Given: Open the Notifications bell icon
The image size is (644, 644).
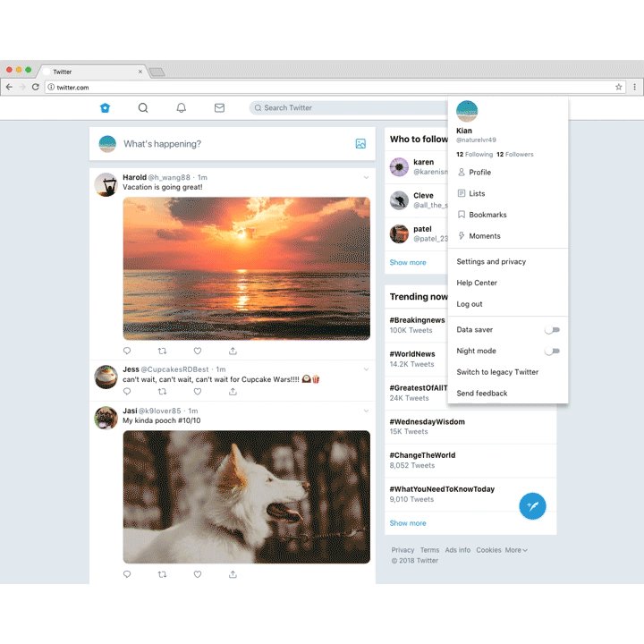Looking at the screenshot, I should 181,108.
